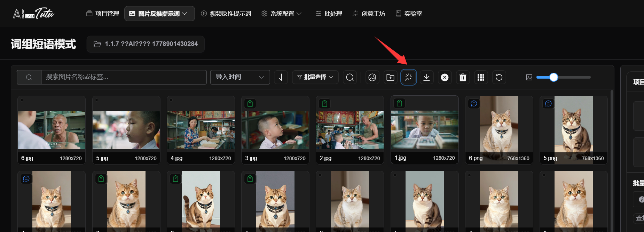644x232 pixels.
Task: Click the thumbnail size slider handle
Action: pos(553,77)
